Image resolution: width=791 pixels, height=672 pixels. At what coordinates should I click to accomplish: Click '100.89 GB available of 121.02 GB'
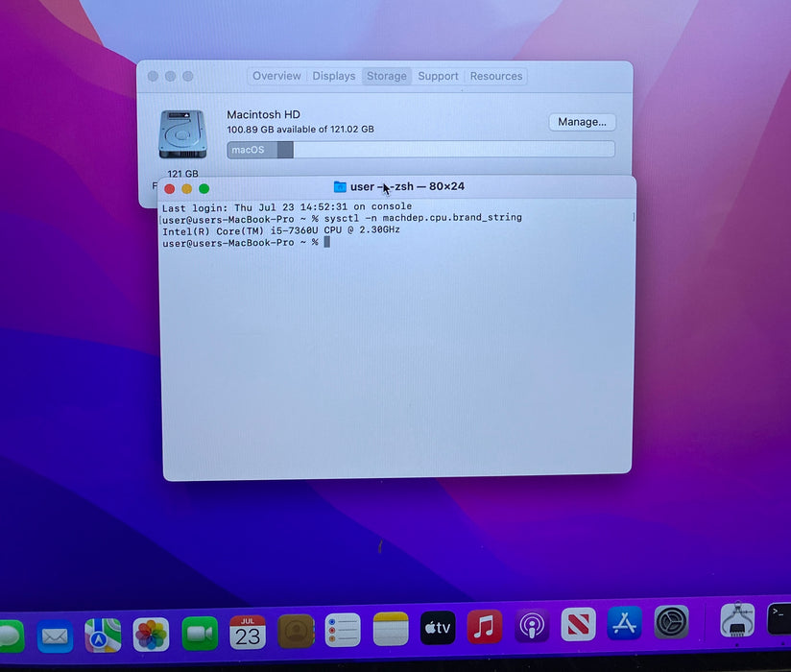[300, 130]
